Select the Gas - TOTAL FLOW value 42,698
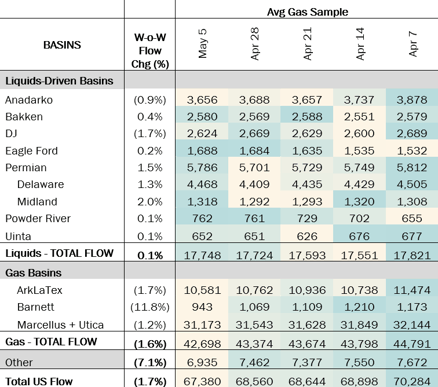Image resolution: width=438 pixels, height=387 pixels. click(202, 344)
